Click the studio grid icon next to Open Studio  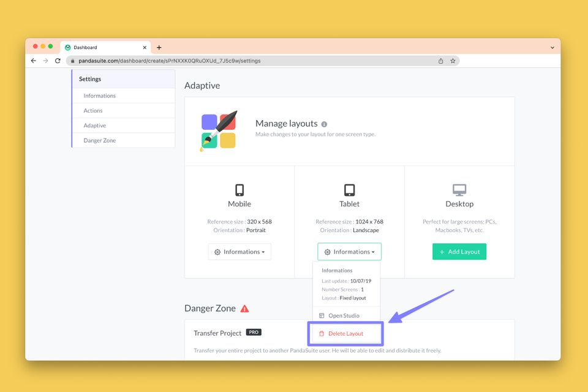tap(321, 315)
